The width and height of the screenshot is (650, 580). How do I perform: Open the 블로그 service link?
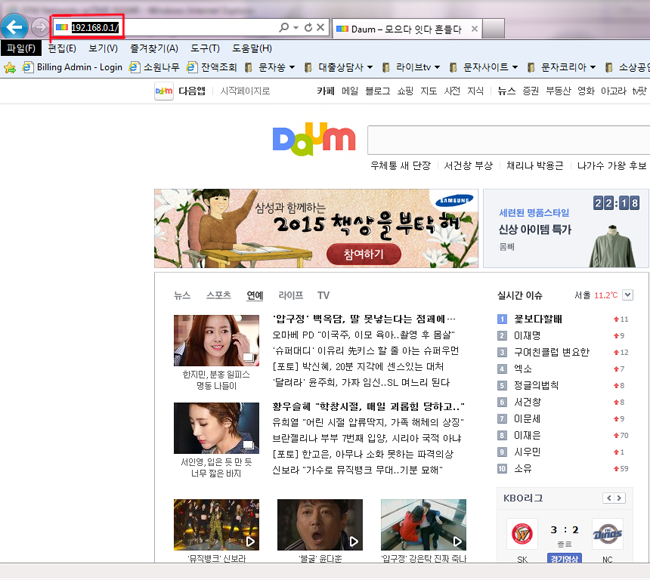click(x=377, y=91)
